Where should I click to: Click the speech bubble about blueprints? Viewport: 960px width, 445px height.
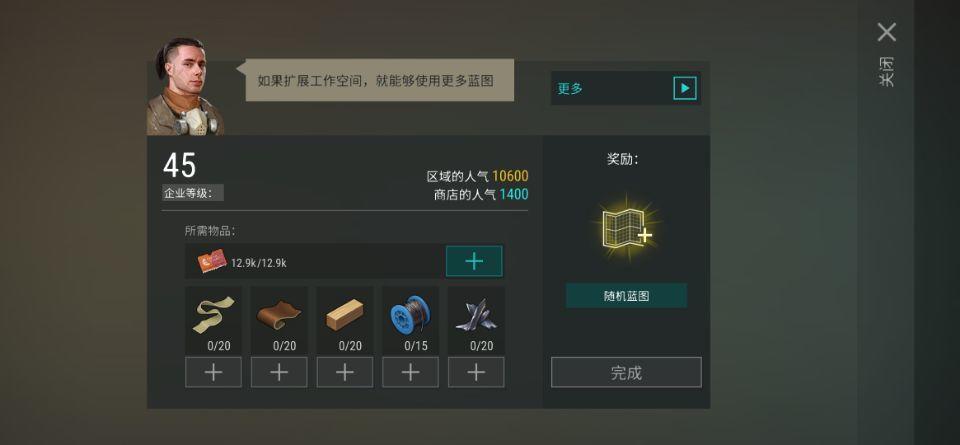click(380, 80)
